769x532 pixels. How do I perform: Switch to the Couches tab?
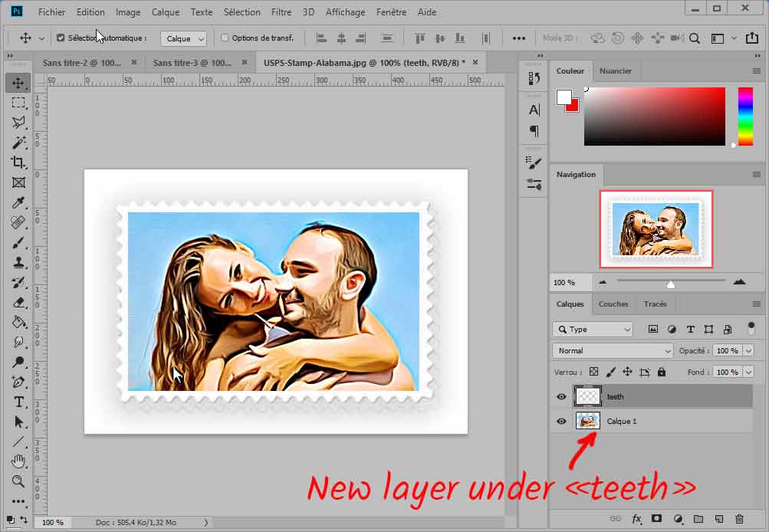(x=613, y=304)
